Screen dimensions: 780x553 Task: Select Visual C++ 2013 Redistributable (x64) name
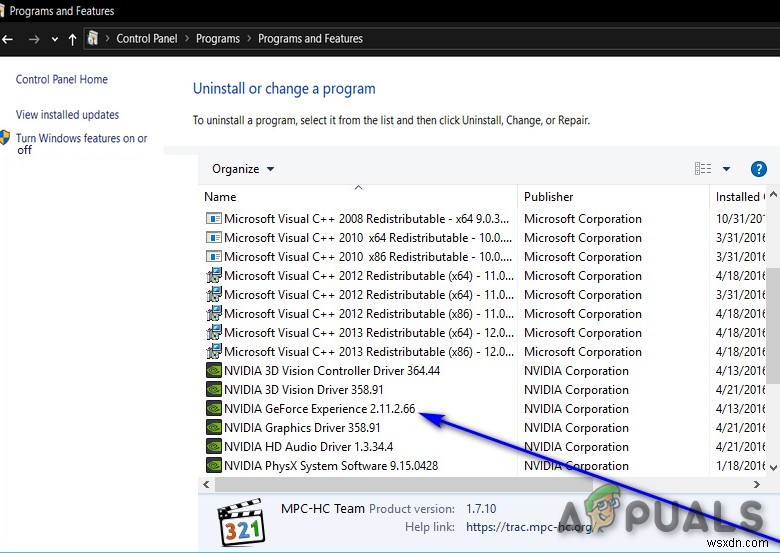(369, 333)
